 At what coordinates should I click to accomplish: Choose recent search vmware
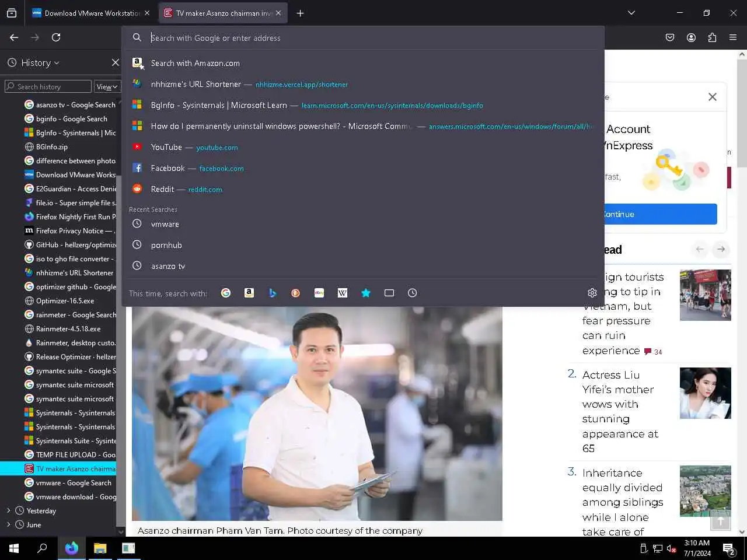point(364,224)
